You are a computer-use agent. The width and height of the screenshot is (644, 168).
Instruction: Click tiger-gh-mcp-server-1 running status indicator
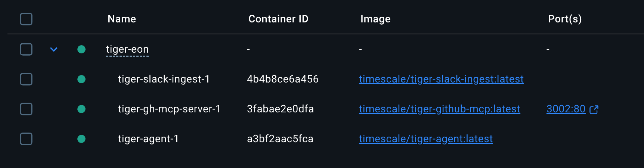(81, 109)
